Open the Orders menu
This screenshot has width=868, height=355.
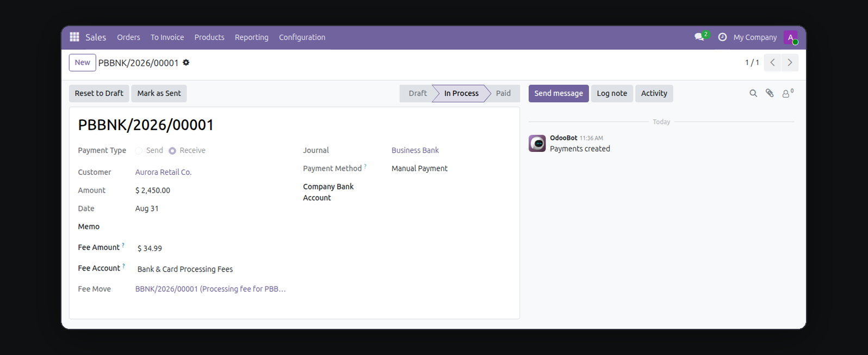tap(128, 37)
